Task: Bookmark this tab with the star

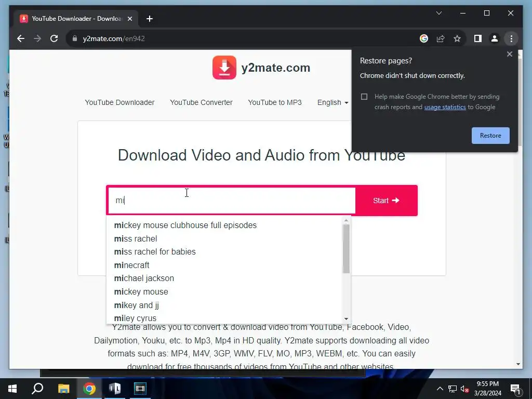Action: point(457,38)
